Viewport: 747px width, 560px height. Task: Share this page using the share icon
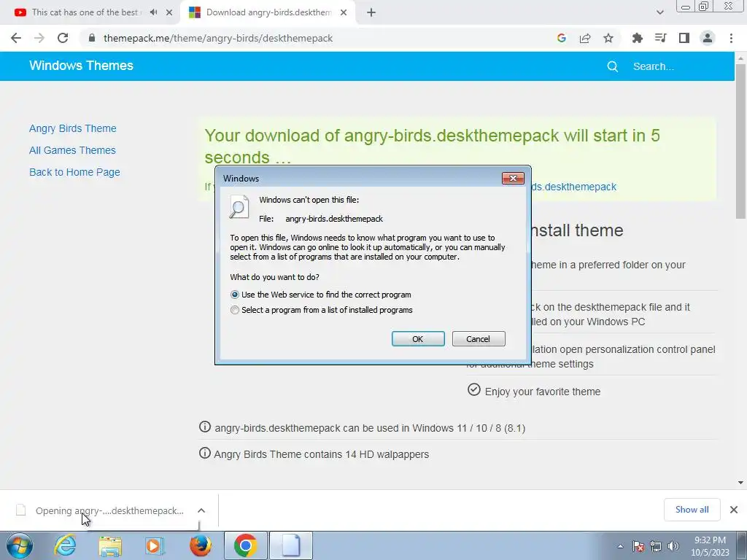click(585, 38)
